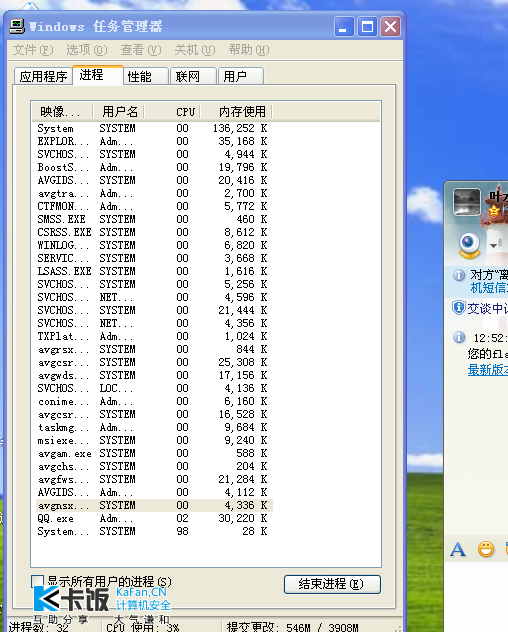Select the avgcsr... row using 25,308 K
Viewport: 508px width, 632px height.
tap(154, 362)
